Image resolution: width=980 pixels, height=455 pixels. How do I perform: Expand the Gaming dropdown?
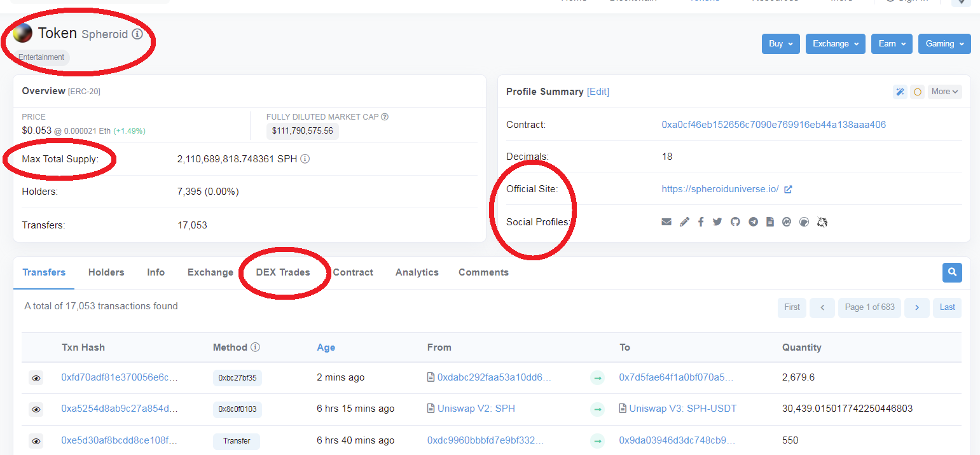pyautogui.click(x=944, y=44)
